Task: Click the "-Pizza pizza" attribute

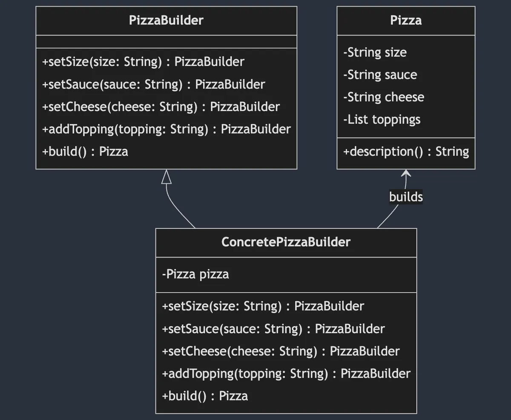Action: tap(195, 274)
